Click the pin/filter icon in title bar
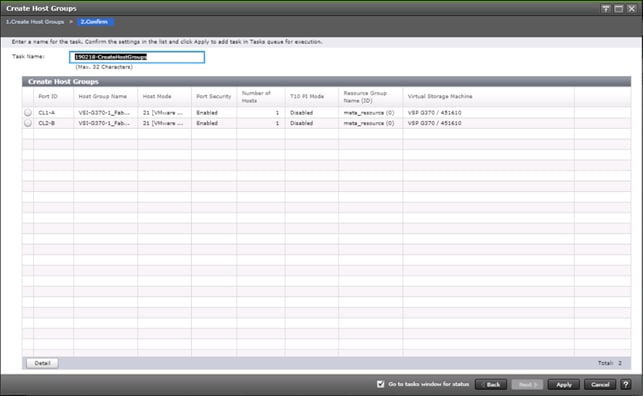Viewport: 643px width, 396px height. click(x=606, y=9)
